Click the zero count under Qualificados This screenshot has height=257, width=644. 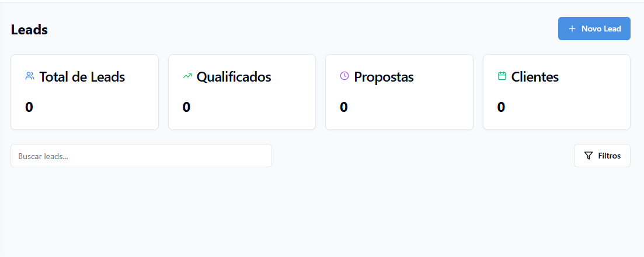point(186,107)
